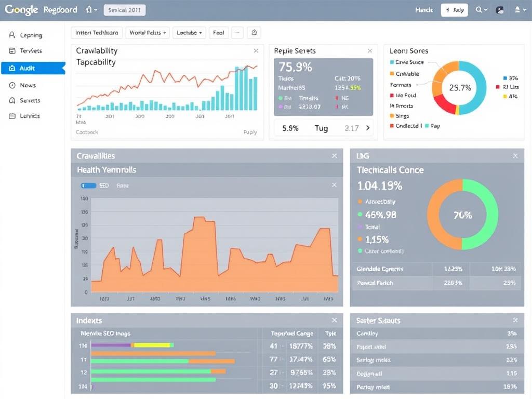Select the Feol filter tab
The image size is (532, 399).
(x=218, y=32)
